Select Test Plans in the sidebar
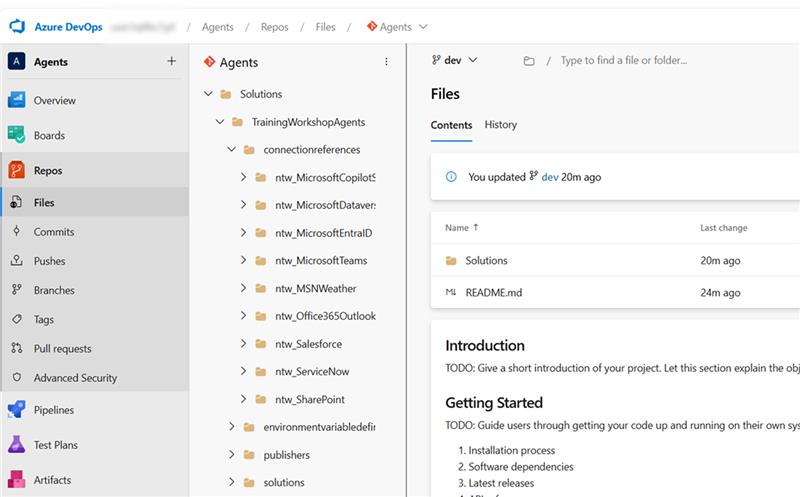The image size is (800, 497). coord(56,445)
